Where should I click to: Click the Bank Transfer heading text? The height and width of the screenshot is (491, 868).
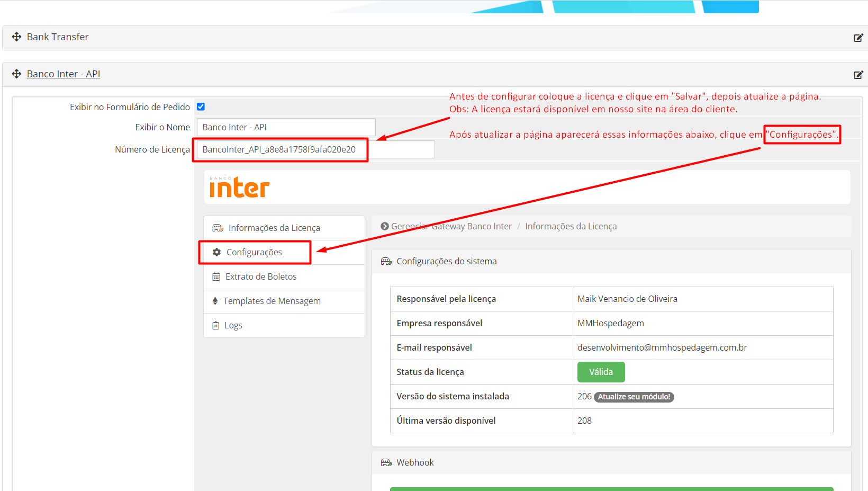click(58, 37)
